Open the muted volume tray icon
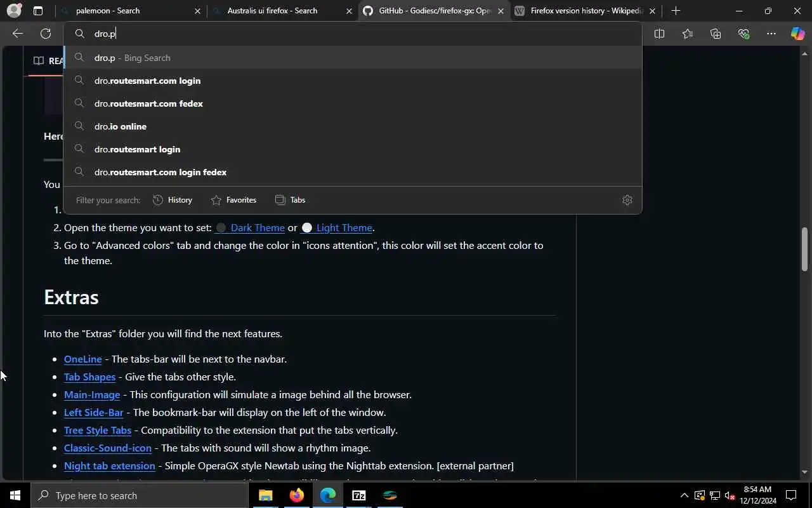 tap(730, 495)
